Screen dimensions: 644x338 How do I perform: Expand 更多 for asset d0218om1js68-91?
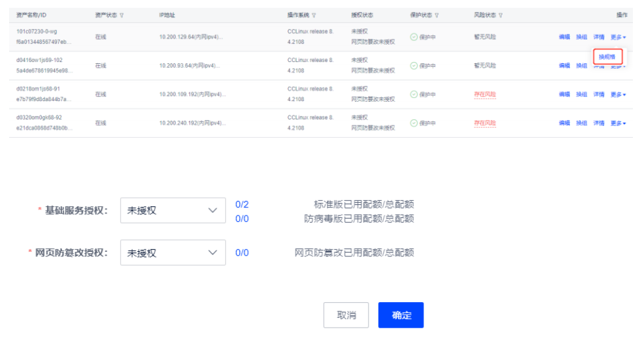coord(618,95)
